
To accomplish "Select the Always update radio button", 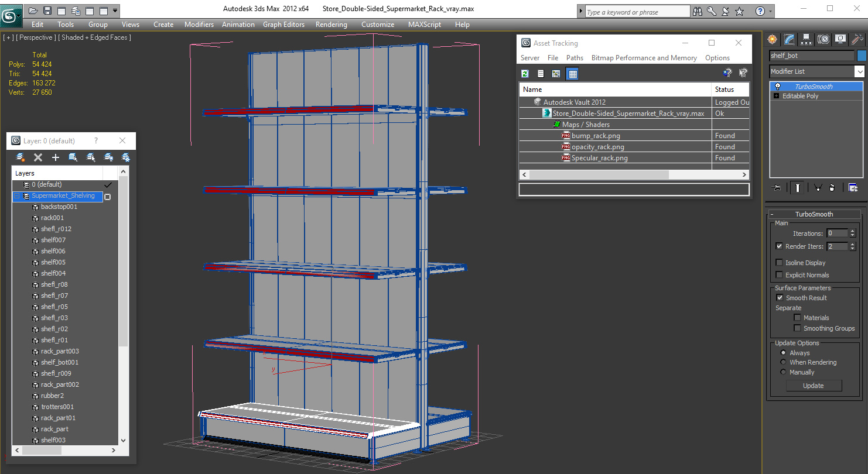I will pyautogui.click(x=783, y=353).
